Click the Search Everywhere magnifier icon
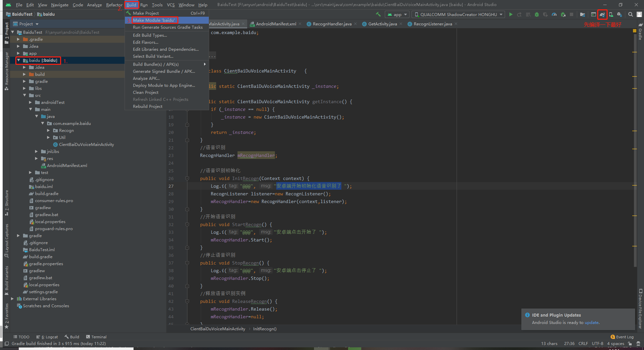Image resolution: width=644 pixels, height=350 pixels. pyautogui.click(x=630, y=14)
